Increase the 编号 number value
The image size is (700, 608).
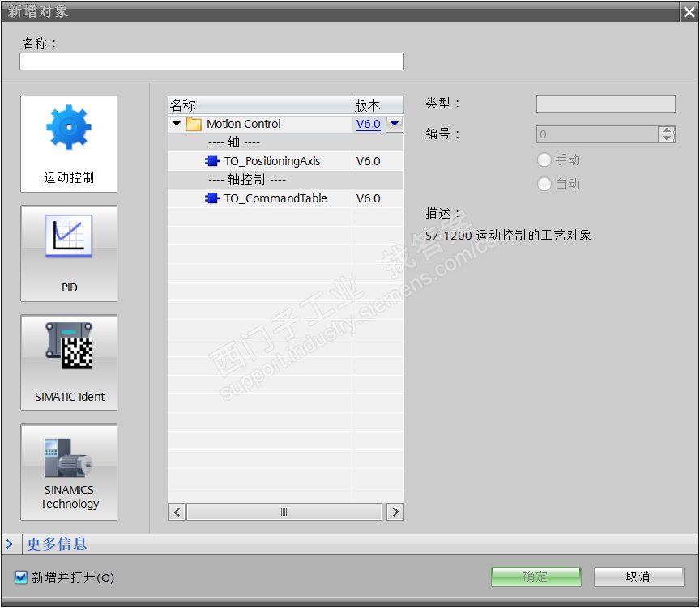(667, 130)
